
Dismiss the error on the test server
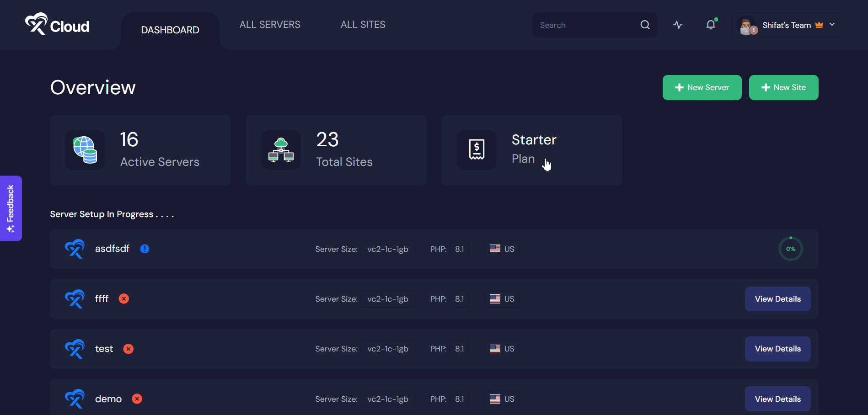point(128,348)
